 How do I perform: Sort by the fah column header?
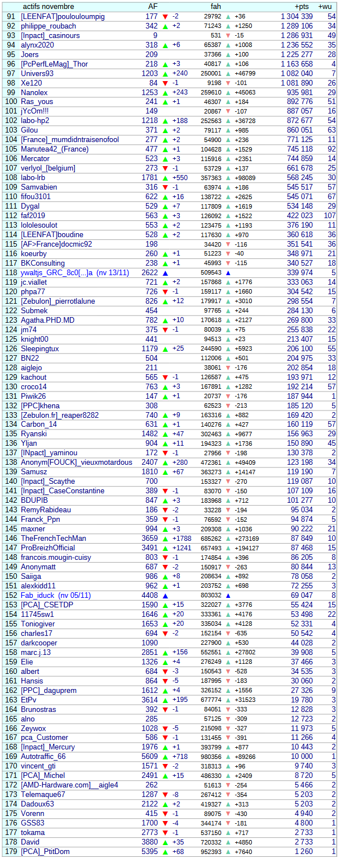pos(216,6)
